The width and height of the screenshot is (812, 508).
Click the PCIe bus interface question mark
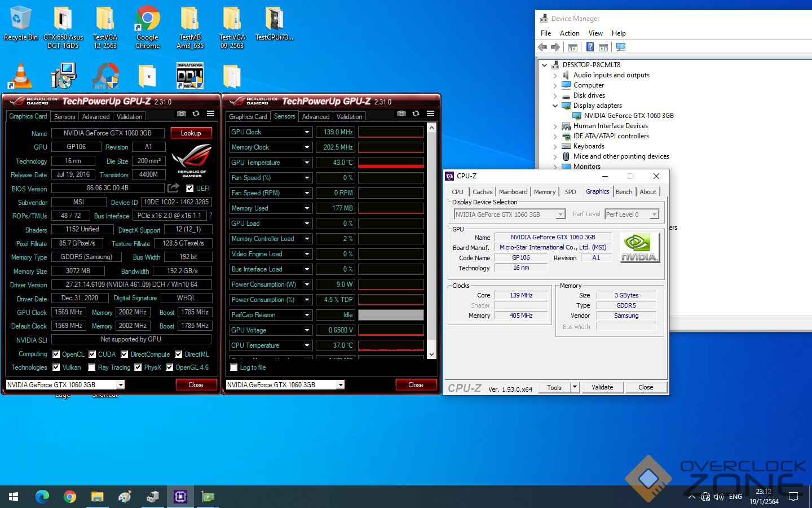tap(210, 216)
